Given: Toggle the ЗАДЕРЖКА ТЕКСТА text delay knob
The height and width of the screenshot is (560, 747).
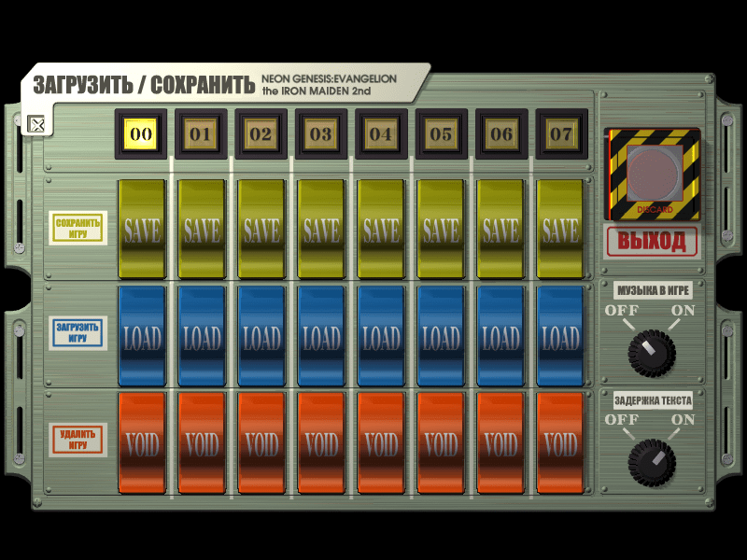Looking at the screenshot, I should [x=651, y=460].
